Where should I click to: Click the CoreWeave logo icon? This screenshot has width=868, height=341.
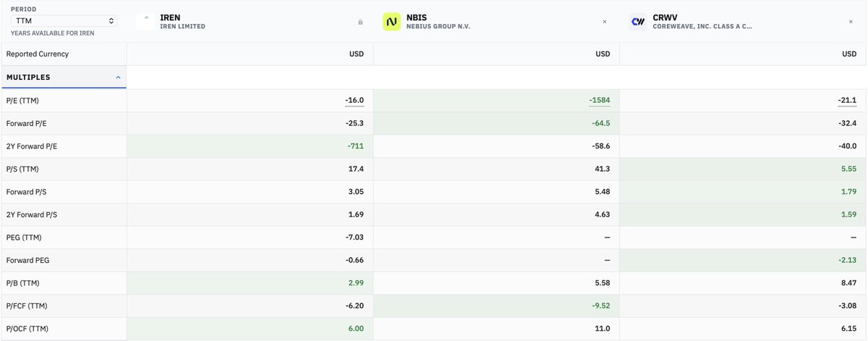[637, 22]
